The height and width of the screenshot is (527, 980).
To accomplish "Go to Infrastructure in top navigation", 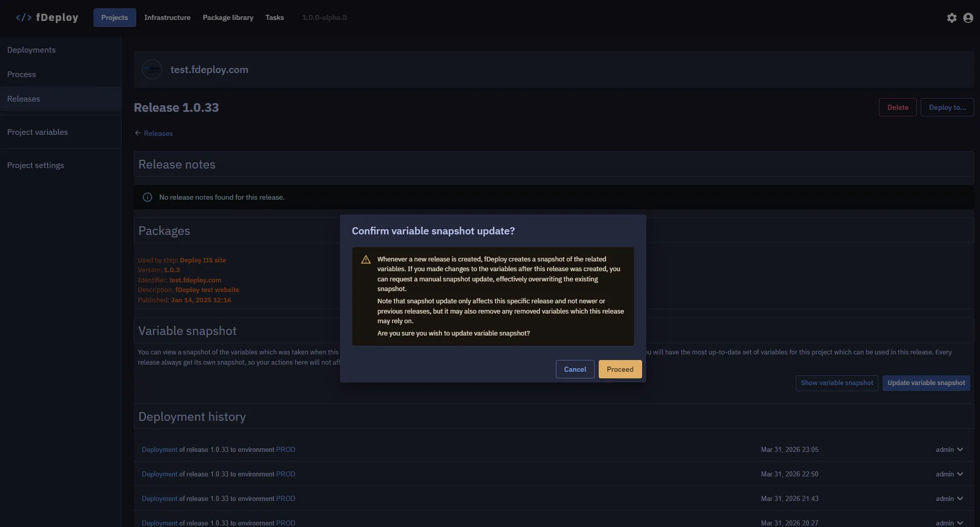I will click(167, 17).
